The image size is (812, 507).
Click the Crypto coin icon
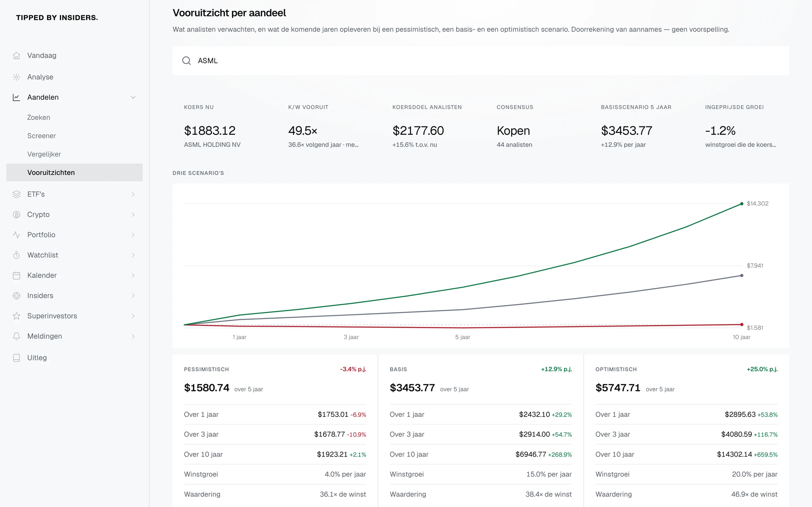[x=16, y=215]
